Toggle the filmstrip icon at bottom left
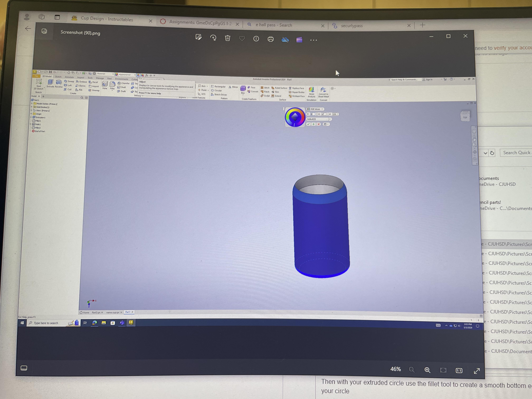This screenshot has height=399, width=532. point(24,368)
